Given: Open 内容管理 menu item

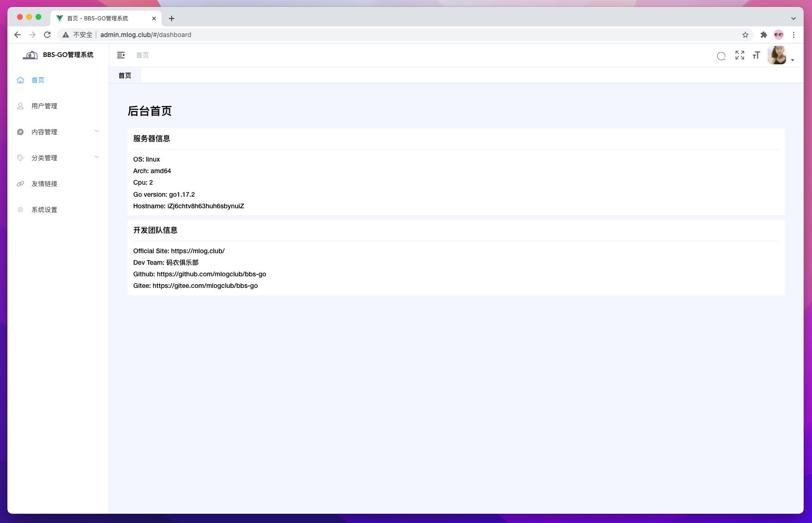Looking at the screenshot, I should (58, 132).
